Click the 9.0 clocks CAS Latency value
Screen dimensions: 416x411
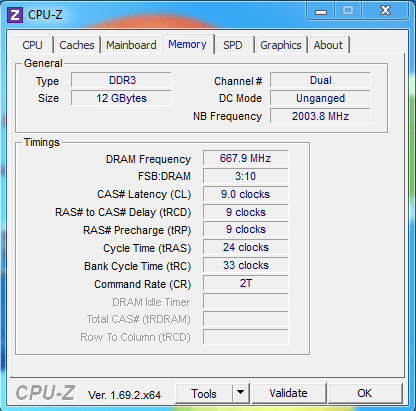pyautogui.click(x=246, y=194)
